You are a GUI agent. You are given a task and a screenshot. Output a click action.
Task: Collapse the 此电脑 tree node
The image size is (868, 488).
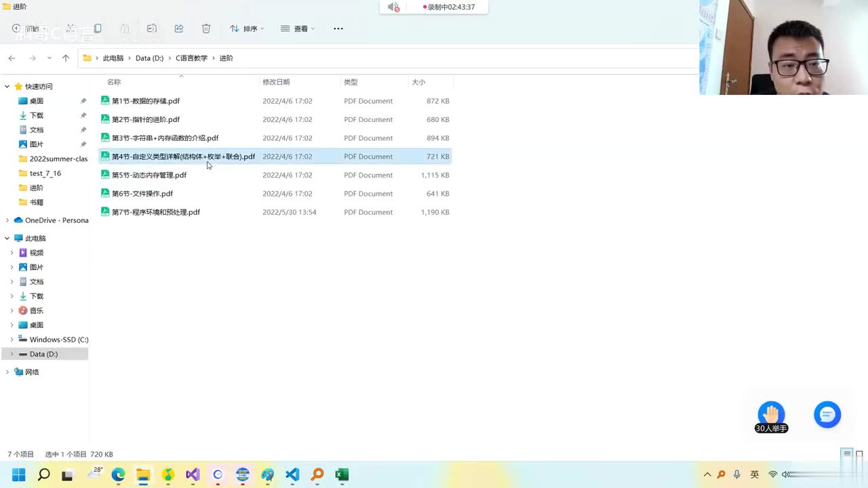point(7,239)
